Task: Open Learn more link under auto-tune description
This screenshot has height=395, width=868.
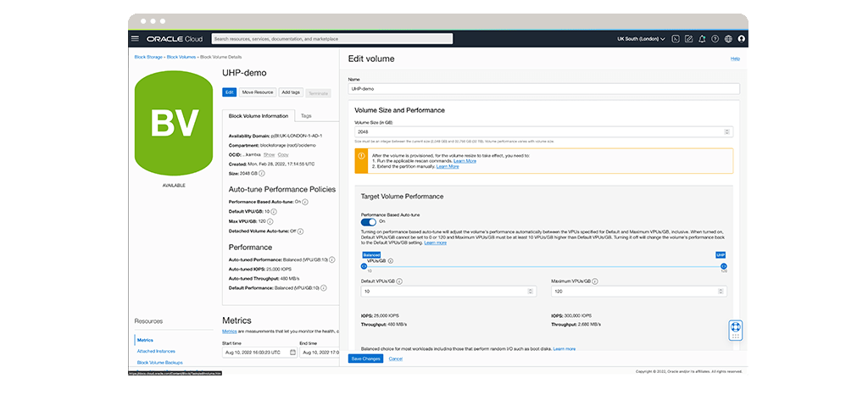Action: (436, 243)
